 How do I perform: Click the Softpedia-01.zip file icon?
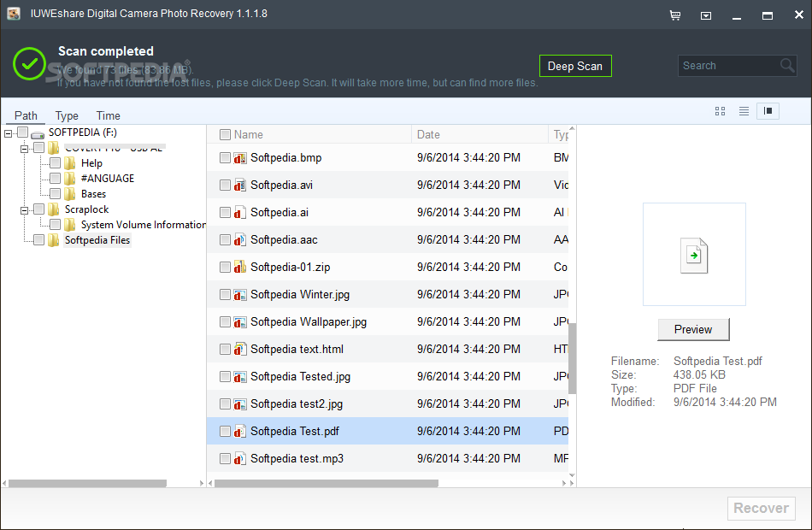click(239, 268)
